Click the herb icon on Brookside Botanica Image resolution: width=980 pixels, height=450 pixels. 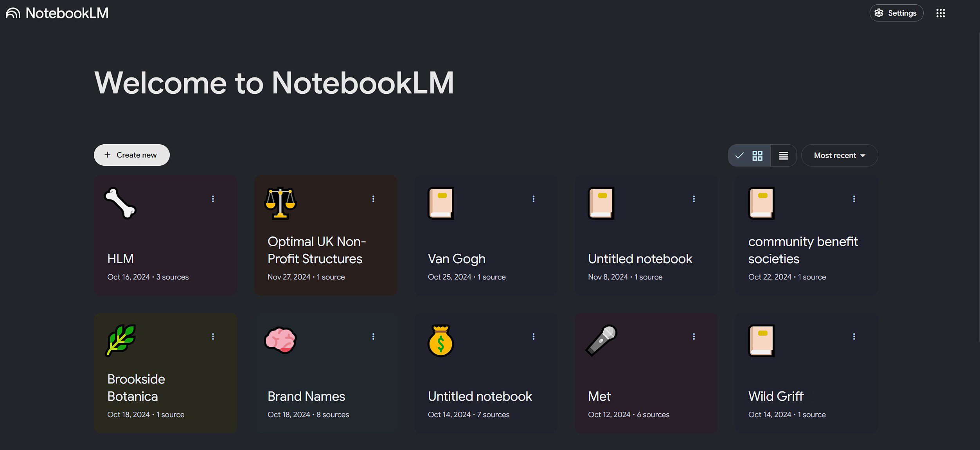pos(120,340)
